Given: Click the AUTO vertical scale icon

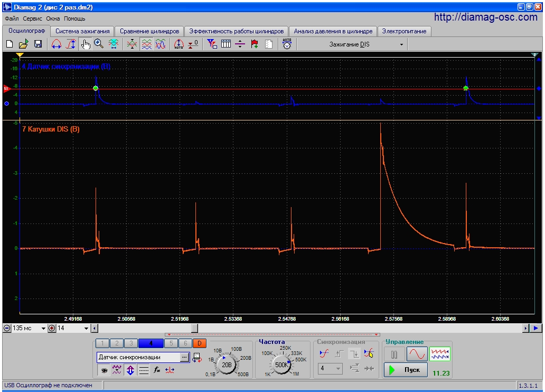Looking at the screenshot, I should (178, 44).
